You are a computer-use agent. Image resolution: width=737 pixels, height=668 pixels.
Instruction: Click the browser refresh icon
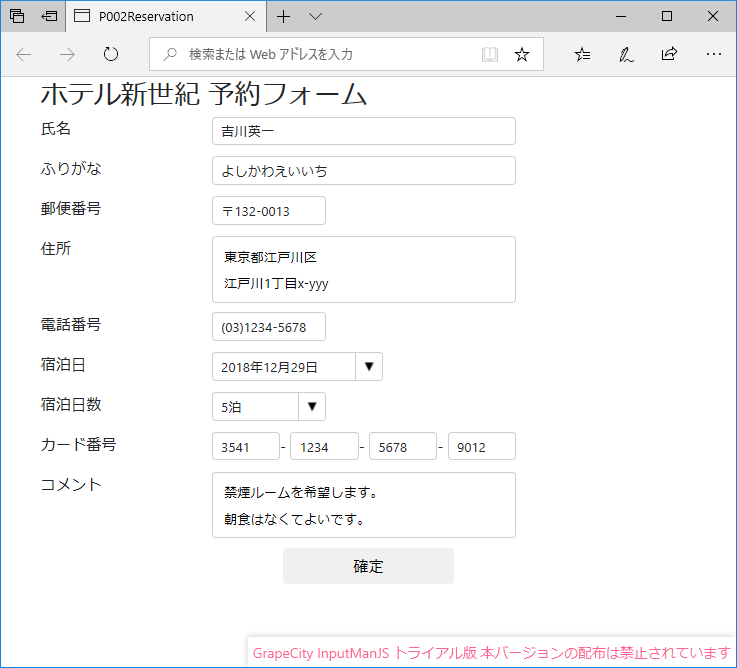tap(111, 54)
